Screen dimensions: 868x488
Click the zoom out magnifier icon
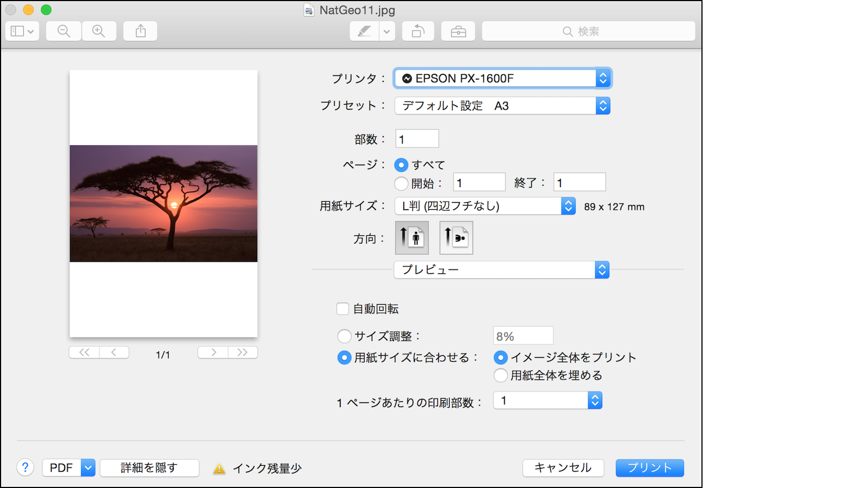point(64,31)
